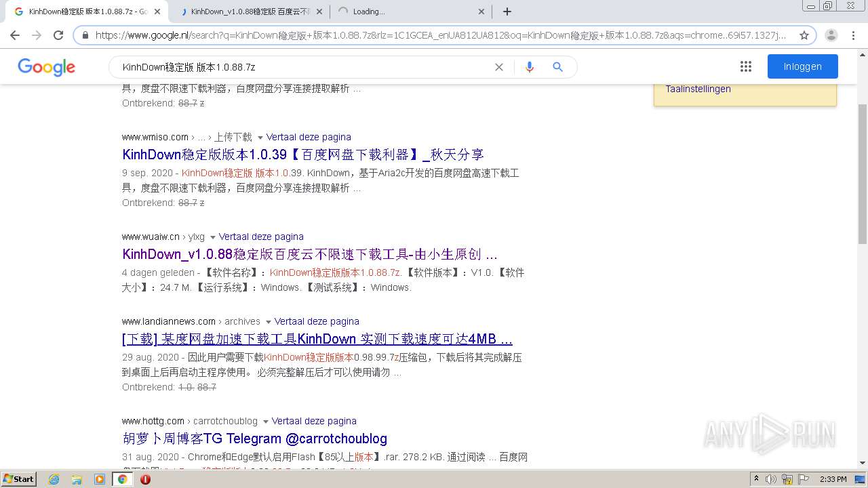
Task: Reload the current page
Action: click(58, 35)
